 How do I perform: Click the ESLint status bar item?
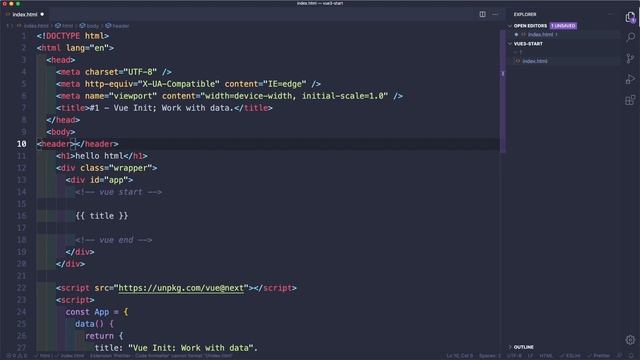570,356
